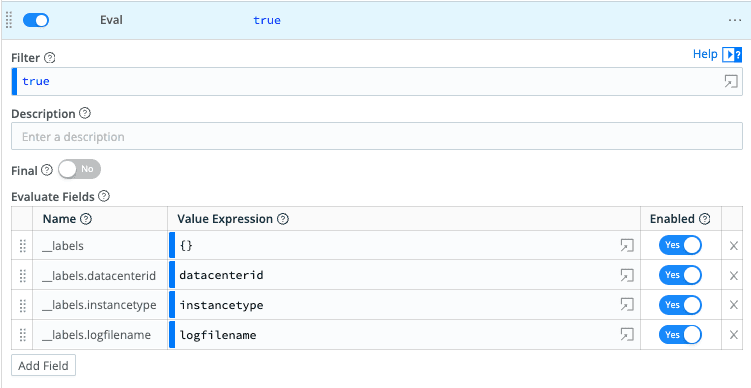
Task: Click the Name column help icon
Action: coord(86,219)
